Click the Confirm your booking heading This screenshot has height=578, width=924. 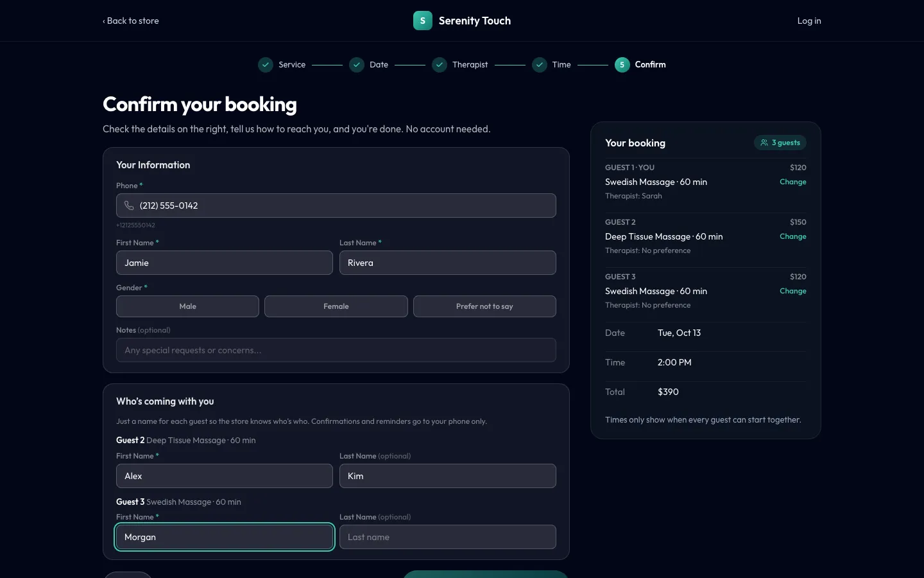(x=200, y=104)
